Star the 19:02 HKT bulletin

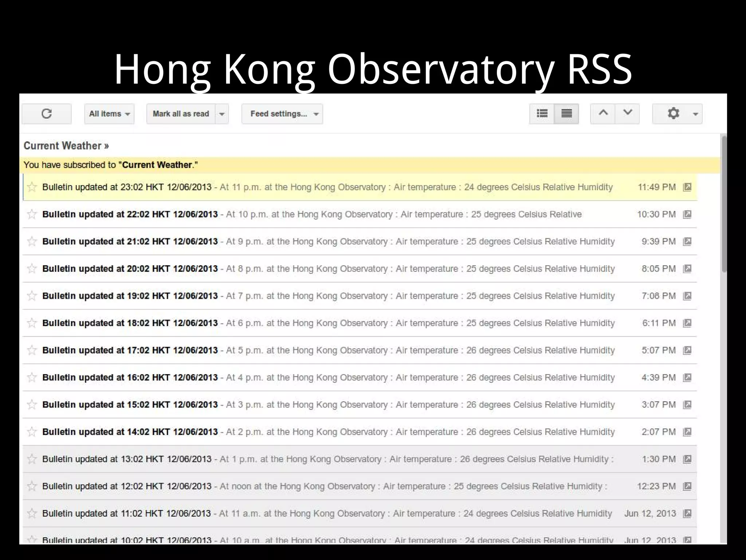pyautogui.click(x=32, y=295)
